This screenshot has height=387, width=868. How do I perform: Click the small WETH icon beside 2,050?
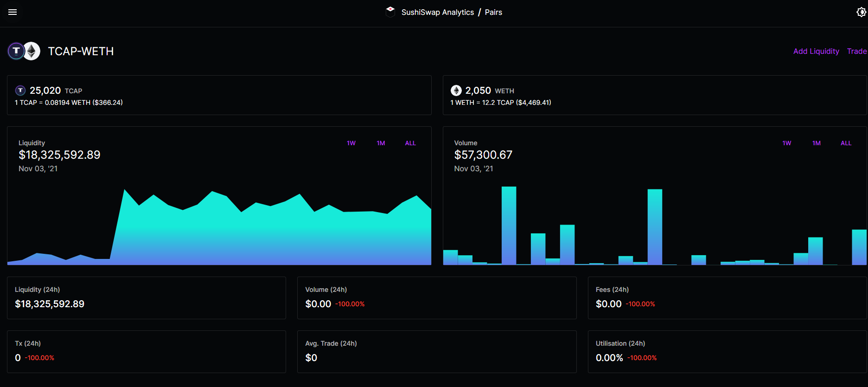[x=456, y=90]
